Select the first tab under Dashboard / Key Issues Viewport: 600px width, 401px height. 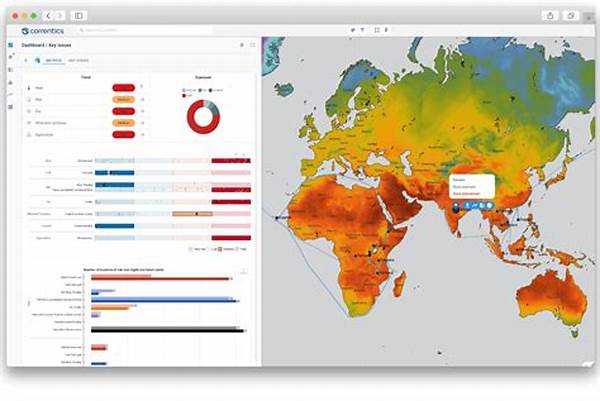click(x=55, y=60)
